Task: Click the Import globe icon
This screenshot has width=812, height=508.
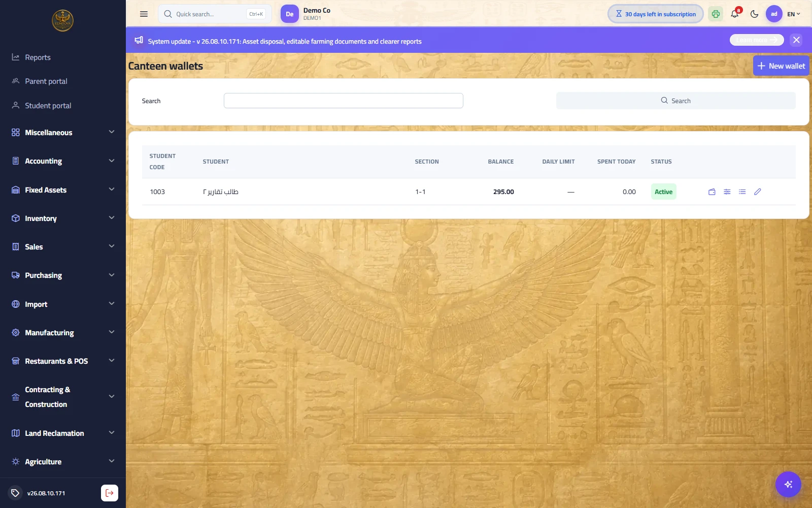Action: point(16,304)
